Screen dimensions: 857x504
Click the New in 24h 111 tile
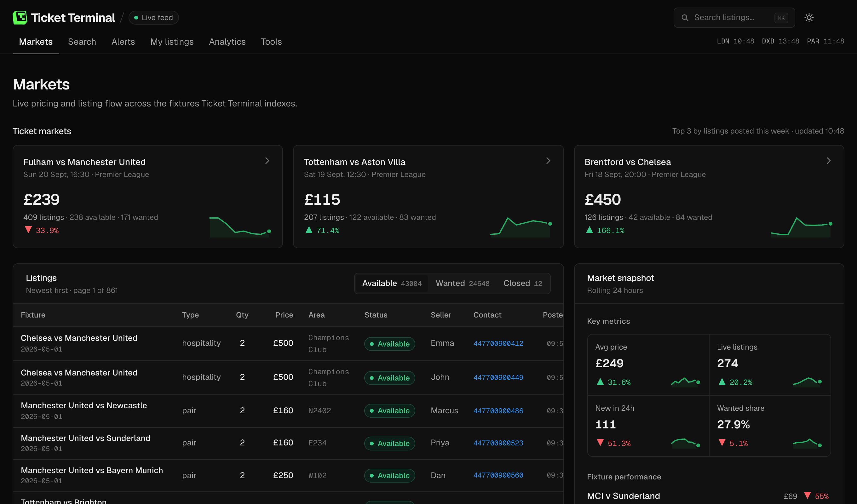pos(648,426)
